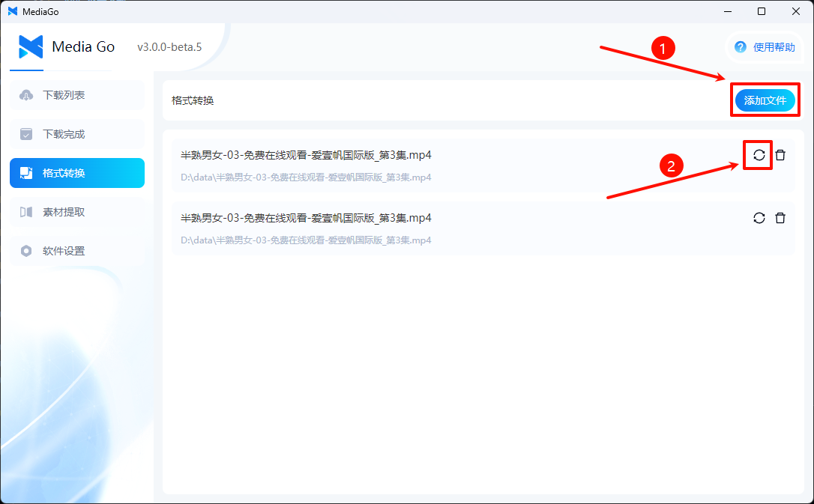The height and width of the screenshot is (504, 814).
Task: Click the convert icon beside 格式转换
Action: (x=26, y=173)
